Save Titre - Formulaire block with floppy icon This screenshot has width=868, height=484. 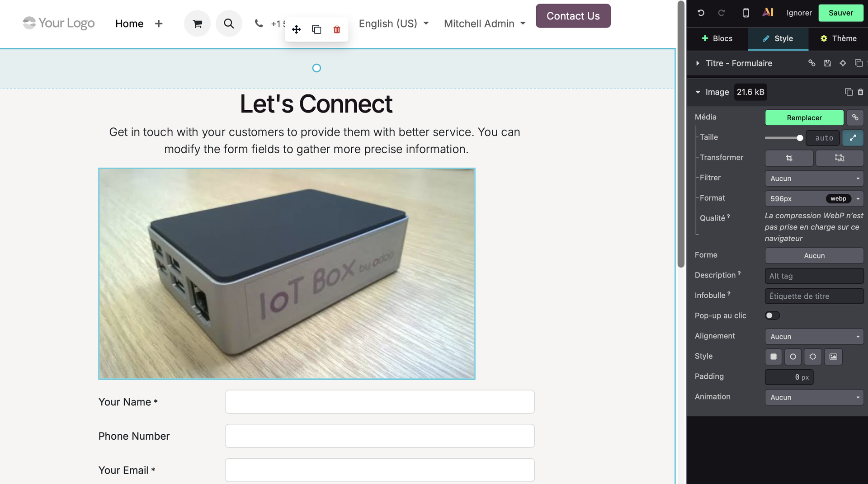[827, 63]
